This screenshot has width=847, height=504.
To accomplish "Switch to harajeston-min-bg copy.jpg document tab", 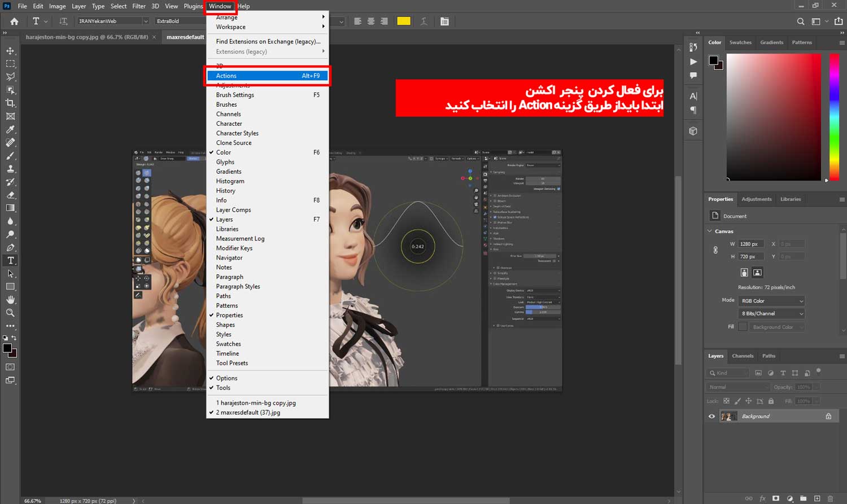I will tap(87, 37).
